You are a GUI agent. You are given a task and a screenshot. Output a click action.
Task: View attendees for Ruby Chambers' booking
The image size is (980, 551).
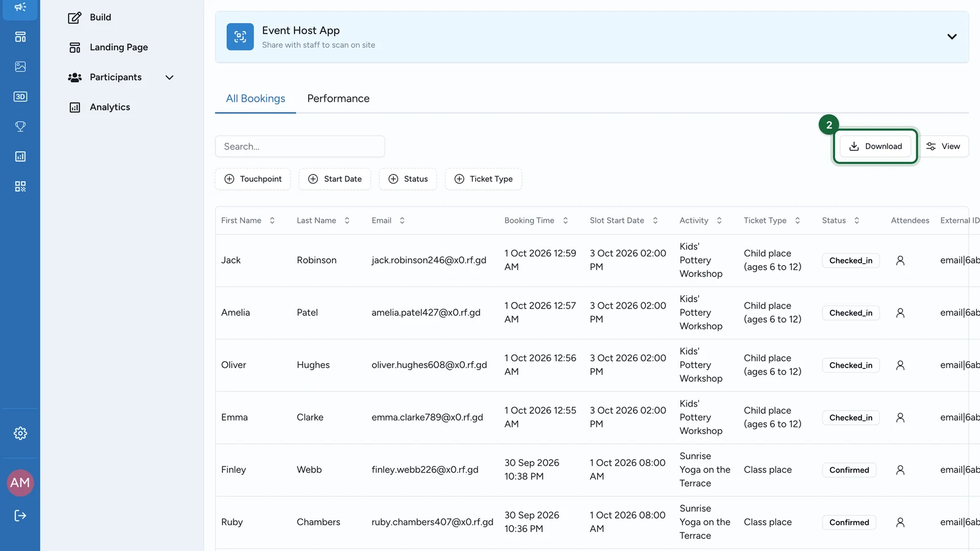pos(900,522)
